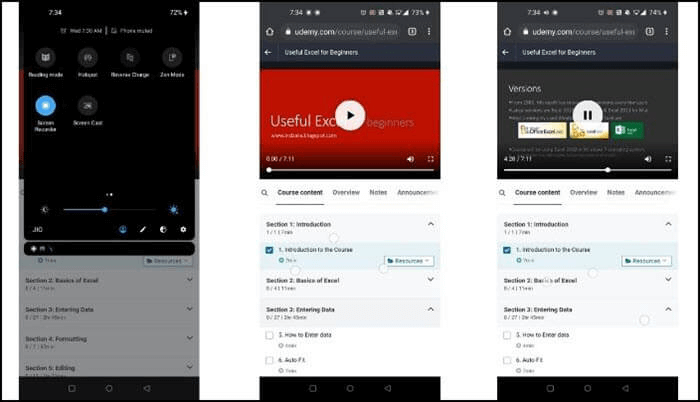Image resolution: width=700 pixels, height=402 pixels.
Task: Enter fullscreen on the video at 4:28
Action: pyautogui.click(x=669, y=159)
